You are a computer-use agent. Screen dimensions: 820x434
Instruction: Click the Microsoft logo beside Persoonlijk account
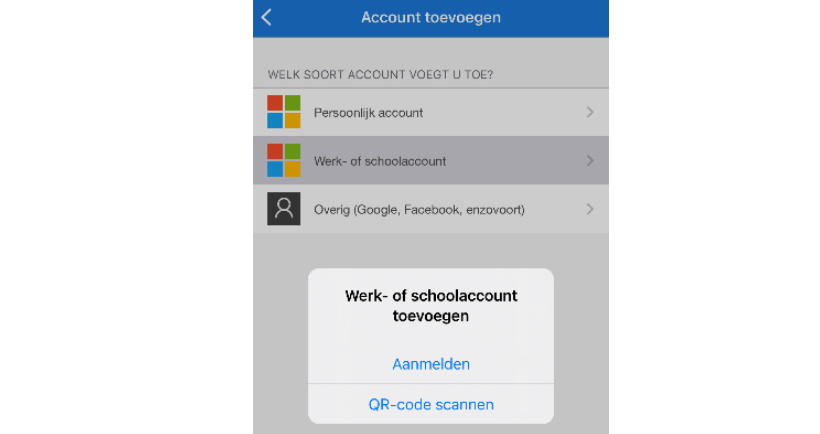pyautogui.click(x=284, y=112)
